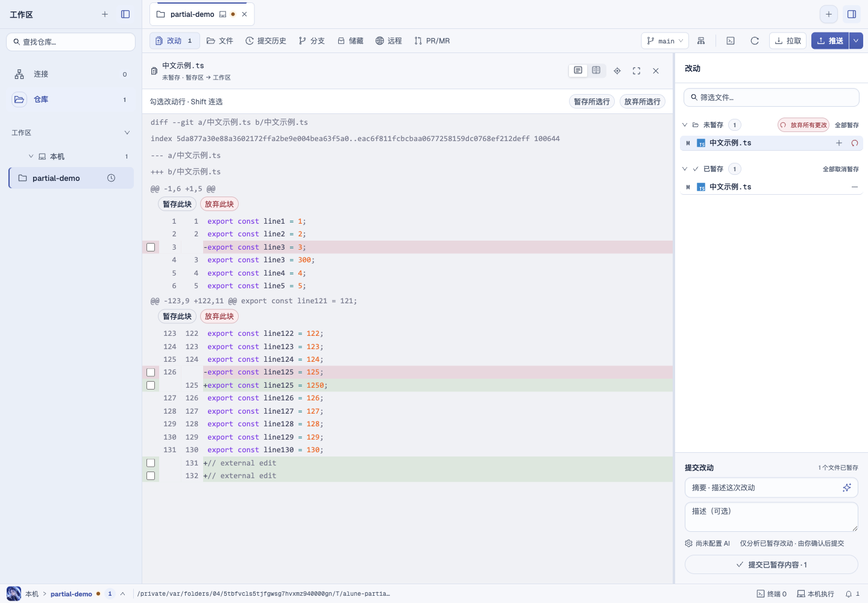Screen dimensions: 868x603
Task: Click the 提交已暂存内容 commit button
Action: tap(772, 564)
